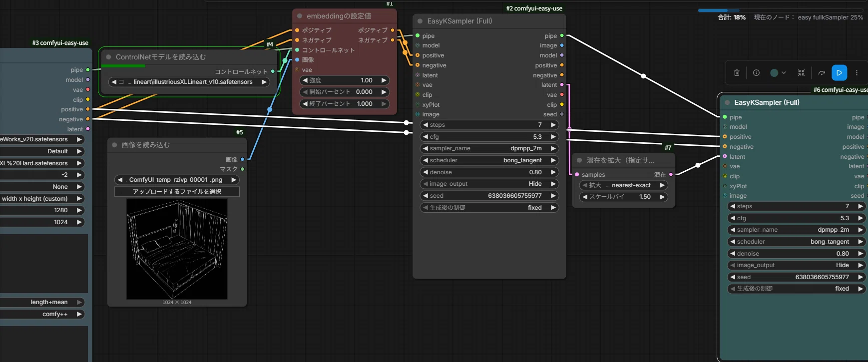Open the ComfyUI_temp image file dropdown

[x=177, y=180]
